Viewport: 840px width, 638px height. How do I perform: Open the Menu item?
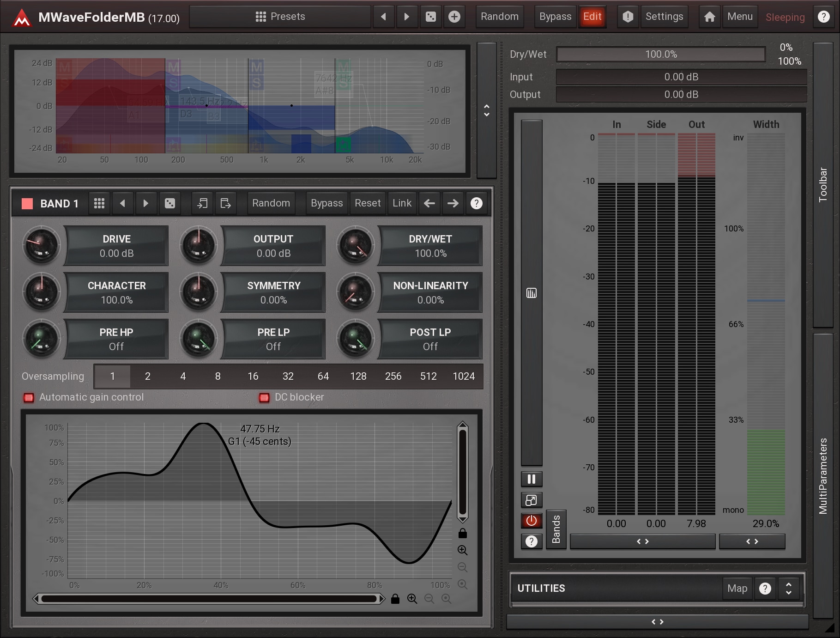click(740, 17)
